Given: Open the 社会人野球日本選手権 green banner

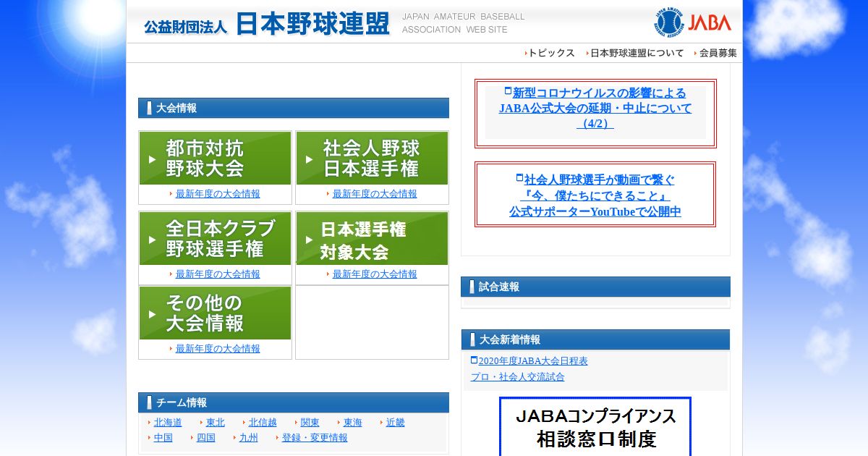Looking at the screenshot, I should [x=372, y=159].
